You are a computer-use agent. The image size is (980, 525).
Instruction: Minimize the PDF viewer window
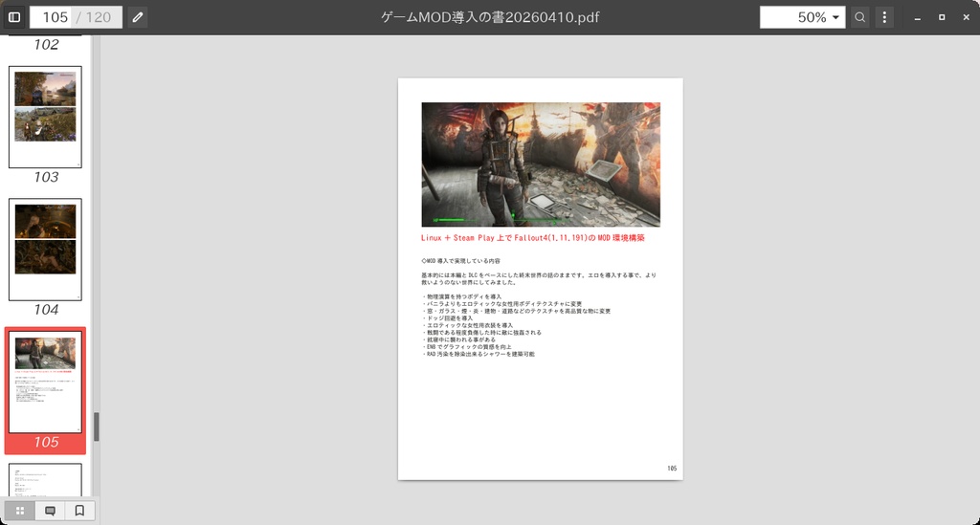(918, 17)
